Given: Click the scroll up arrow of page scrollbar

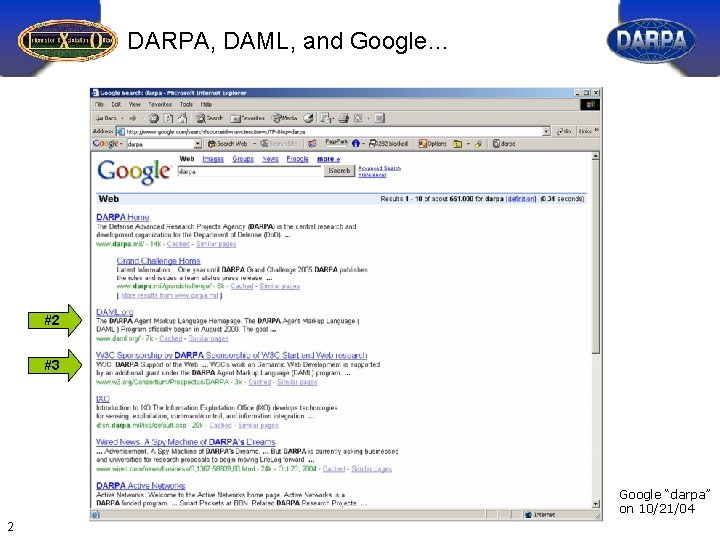Looking at the screenshot, I should (596, 156).
